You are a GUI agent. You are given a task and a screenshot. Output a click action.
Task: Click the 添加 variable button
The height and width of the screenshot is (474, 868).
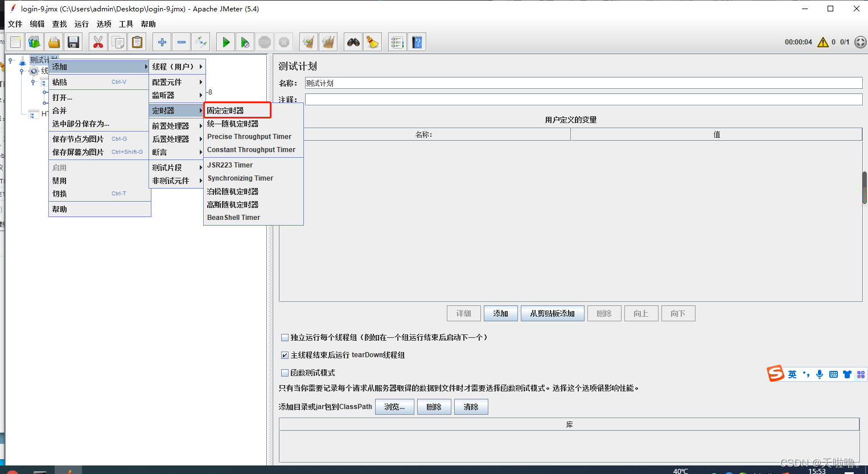click(x=501, y=313)
